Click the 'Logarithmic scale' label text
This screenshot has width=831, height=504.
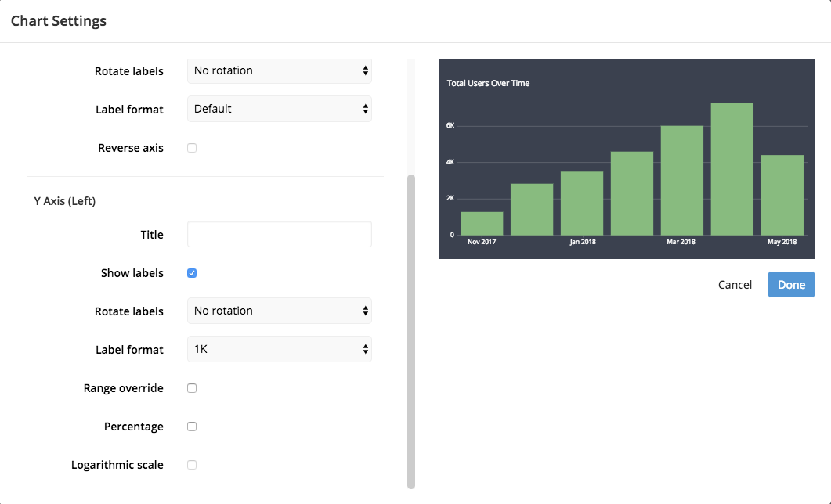117,466
